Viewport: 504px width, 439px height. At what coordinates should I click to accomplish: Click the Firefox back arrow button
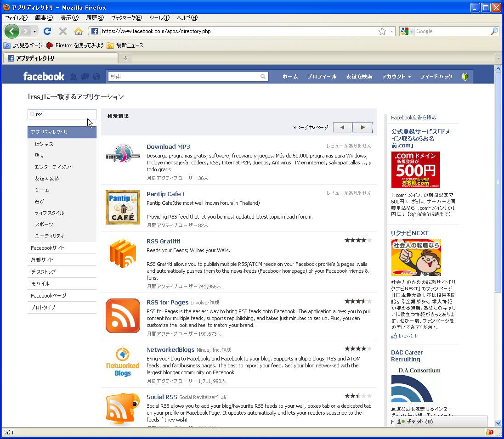click(12, 31)
